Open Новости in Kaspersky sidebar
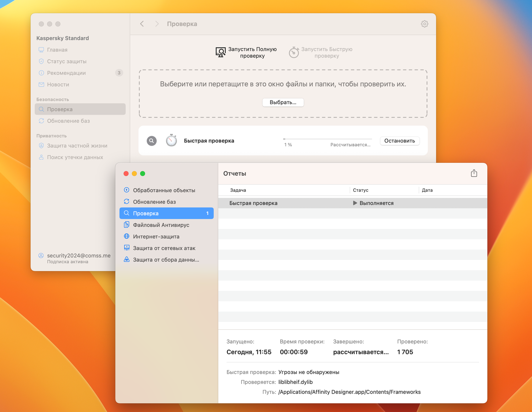The height and width of the screenshot is (412, 532). (x=80, y=84)
